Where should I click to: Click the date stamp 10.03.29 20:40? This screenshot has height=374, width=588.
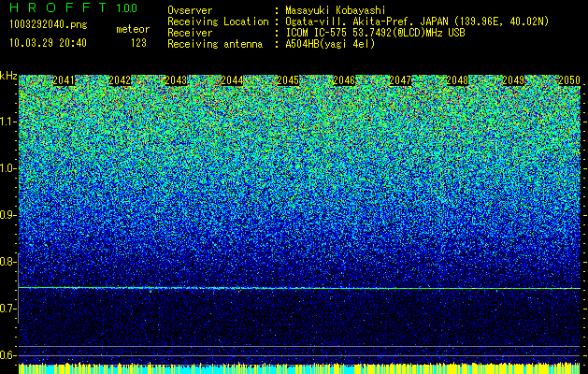[x=48, y=43]
